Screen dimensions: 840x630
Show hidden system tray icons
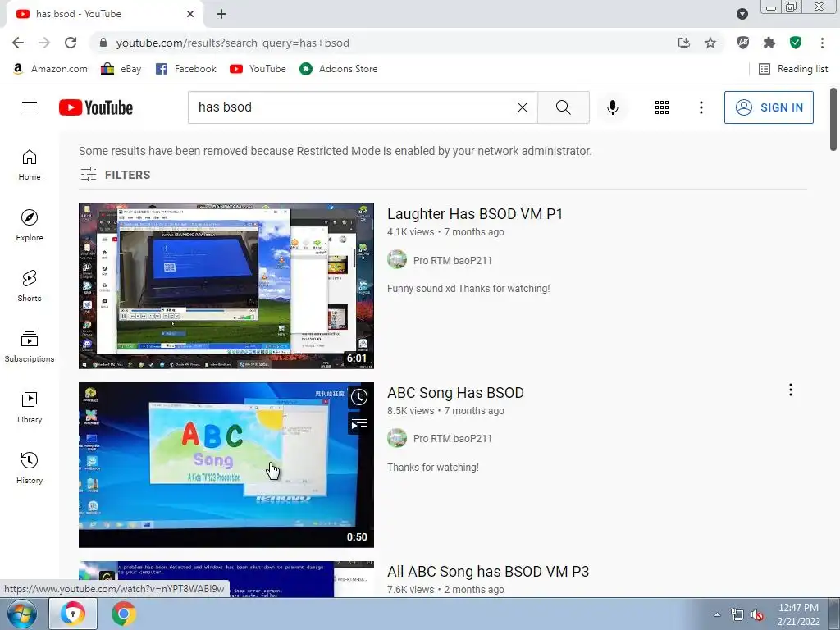click(x=717, y=614)
